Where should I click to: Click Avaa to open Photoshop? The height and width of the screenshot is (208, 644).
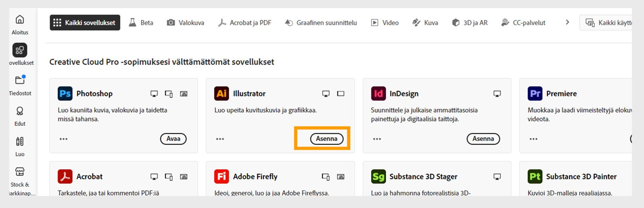pyautogui.click(x=173, y=139)
